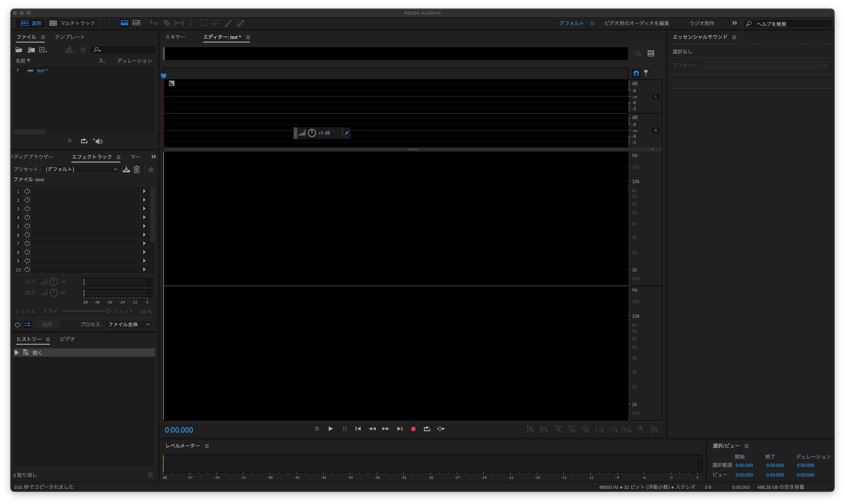Show hidden panel tabs with double chevron
The image size is (845, 504).
[154, 157]
